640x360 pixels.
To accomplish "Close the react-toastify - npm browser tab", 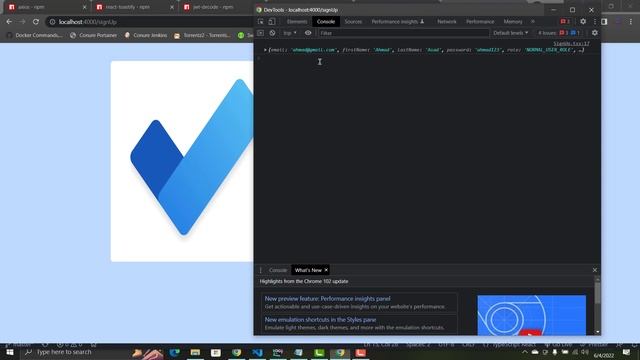I will (x=172, y=7).
